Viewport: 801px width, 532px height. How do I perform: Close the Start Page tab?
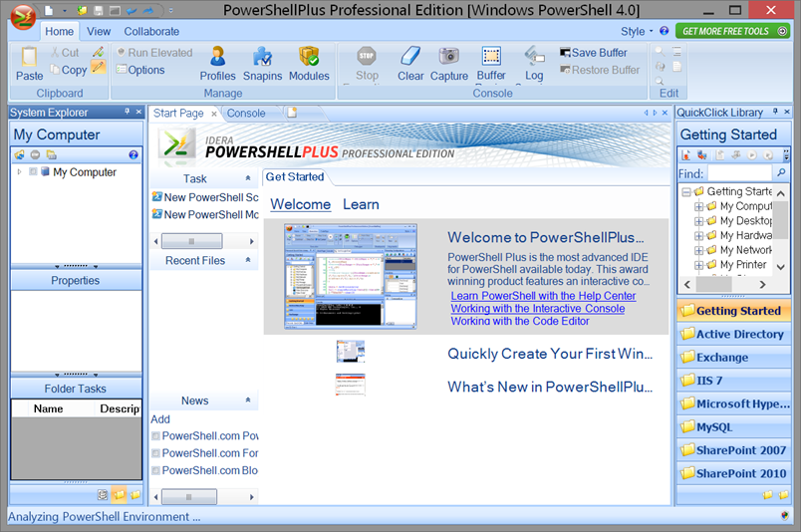[214, 114]
